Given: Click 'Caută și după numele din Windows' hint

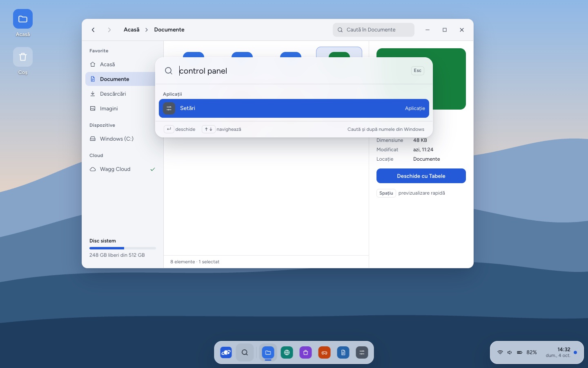Looking at the screenshot, I should tap(386, 129).
